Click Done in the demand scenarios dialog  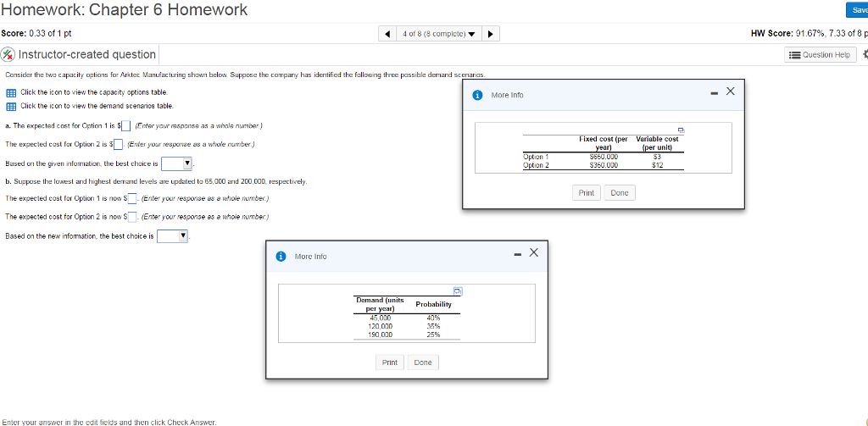422,362
